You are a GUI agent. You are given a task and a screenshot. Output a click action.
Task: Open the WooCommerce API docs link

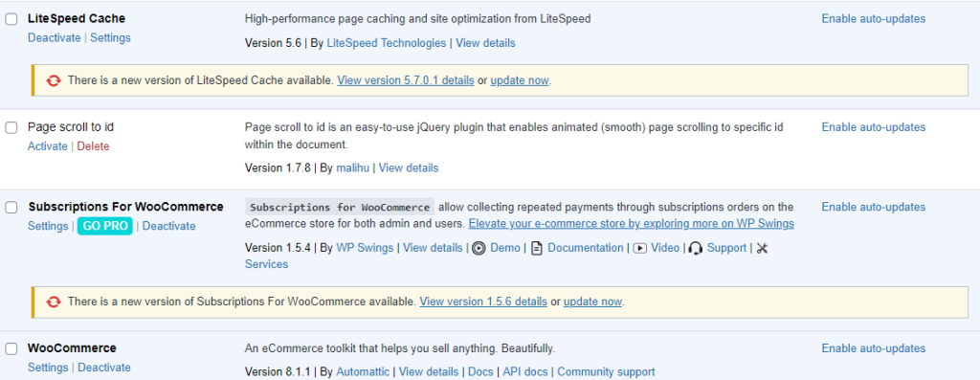point(525,372)
